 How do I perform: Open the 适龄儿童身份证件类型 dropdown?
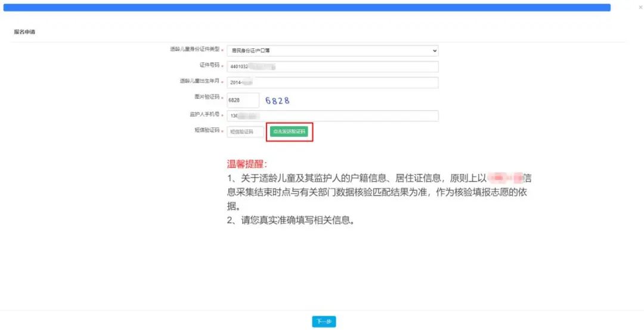(x=332, y=51)
